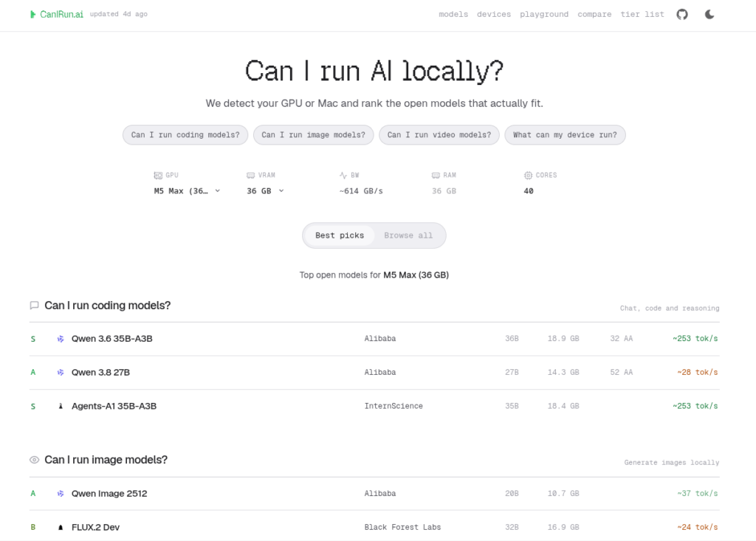Select the Best picks tab
This screenshot has width=756, height=541.
(340, 235)
